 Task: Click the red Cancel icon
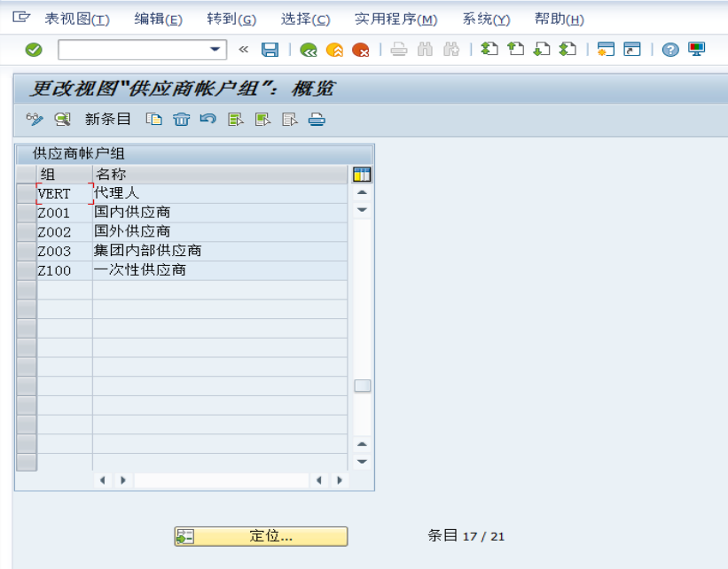point(360,50)
